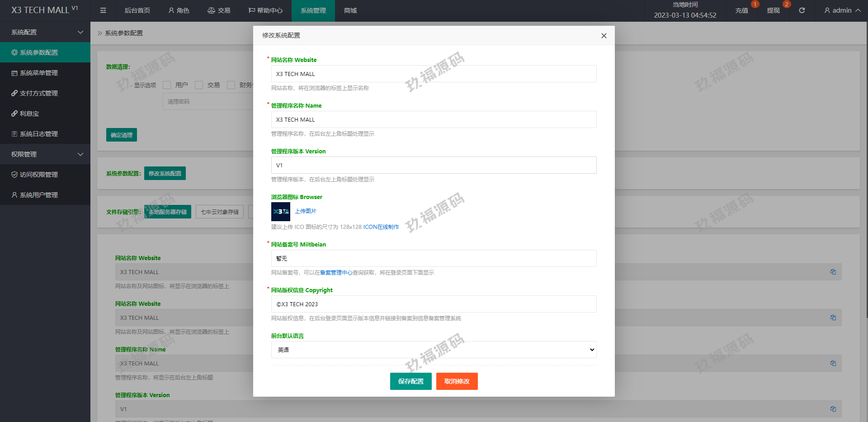Click copy icon beside first Website field
The image size is (868, 422).
pyautogui.click(x=833, y=272)
